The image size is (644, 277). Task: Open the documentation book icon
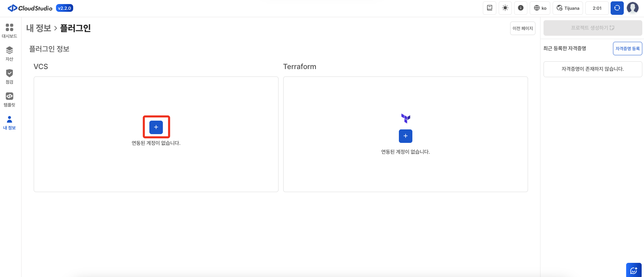[x=490, y=8]
